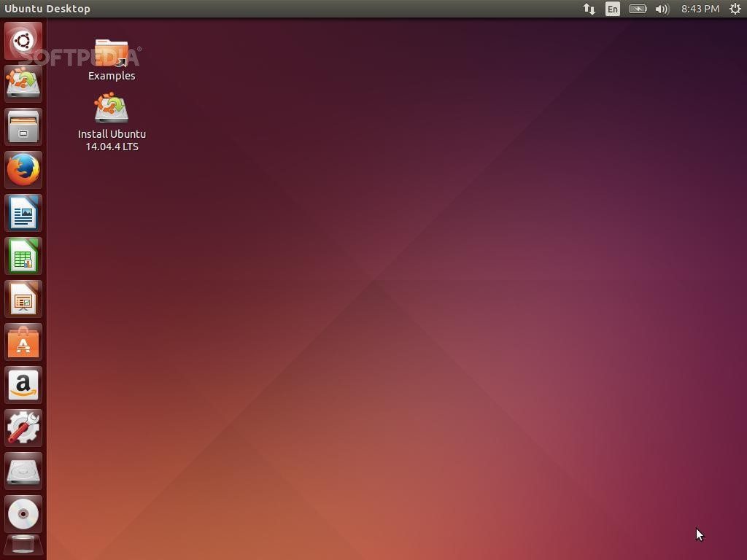Open the battery status indicator
The width and height of the screenshot is (747, 560).
638,9
